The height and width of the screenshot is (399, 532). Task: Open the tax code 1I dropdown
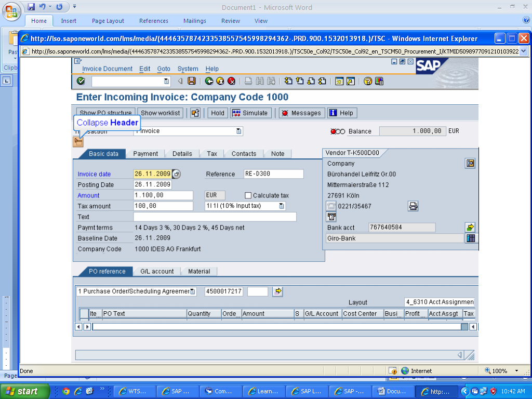click(x=282, y=206)
